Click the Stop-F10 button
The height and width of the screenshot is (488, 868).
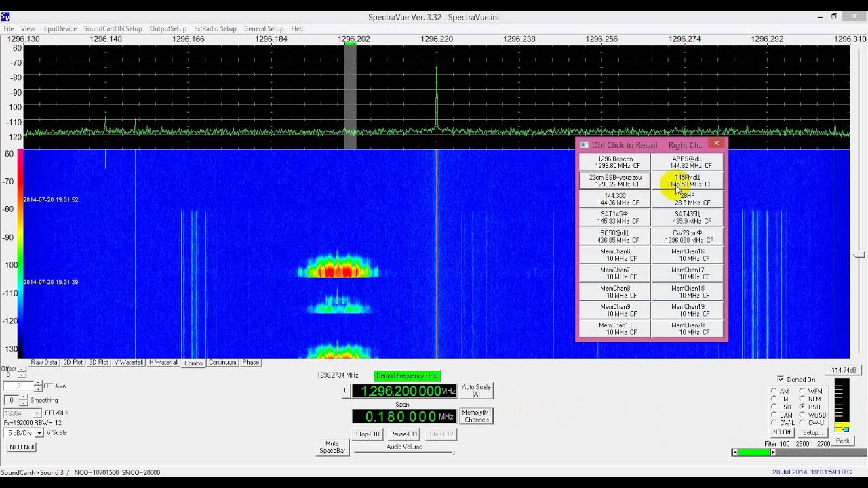(368, 434)
